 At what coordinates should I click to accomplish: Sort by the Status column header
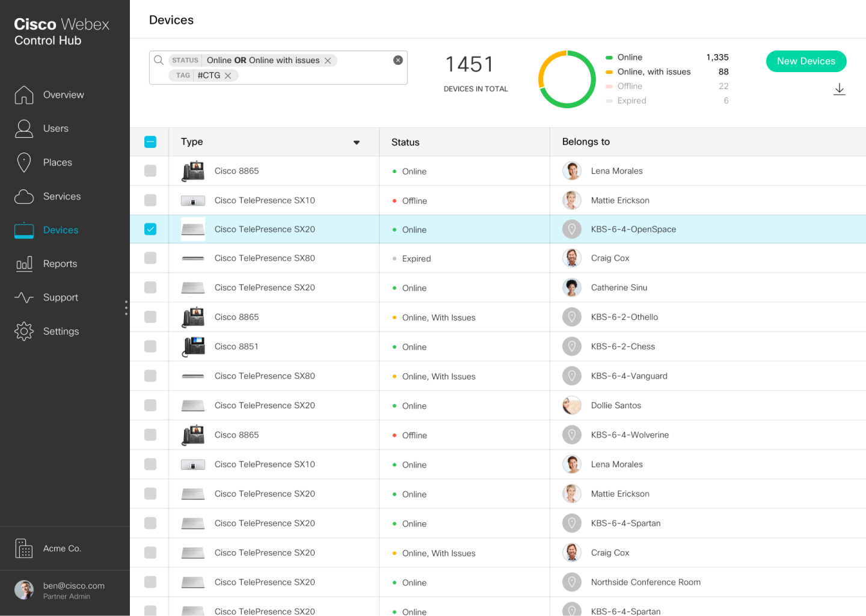tap(405, 142)
